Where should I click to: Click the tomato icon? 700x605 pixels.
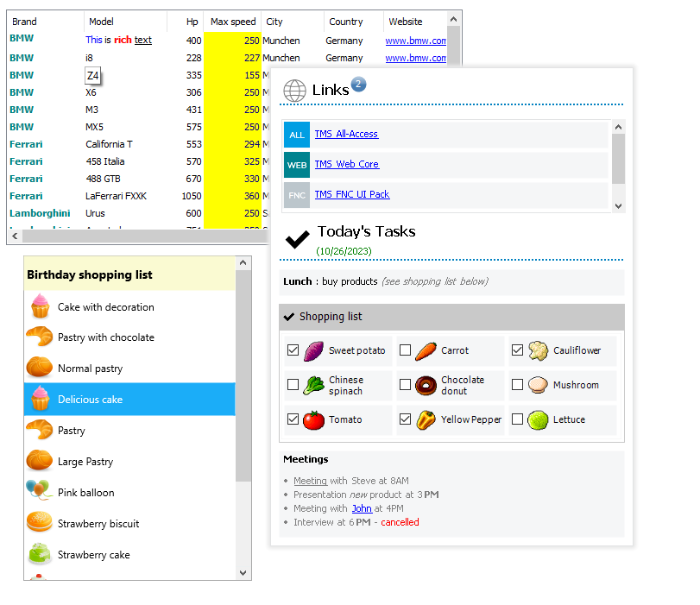coord(314,419)
